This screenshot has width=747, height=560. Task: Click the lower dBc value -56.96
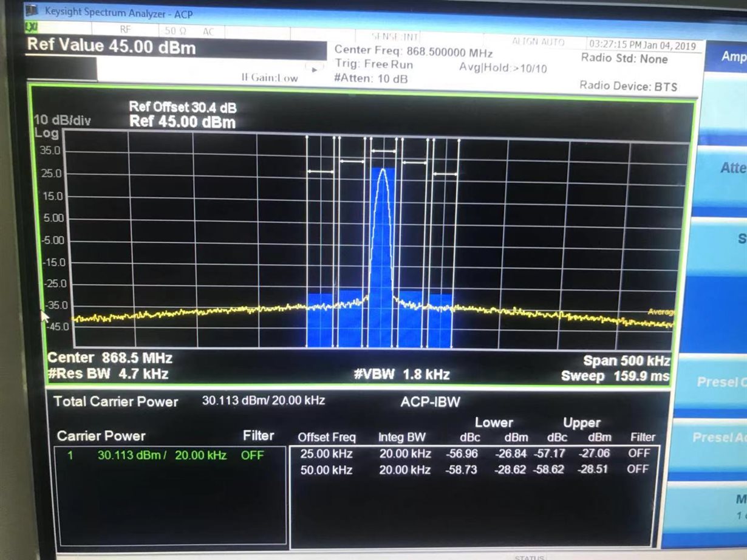pyautogui.click(x=462, y=454)
